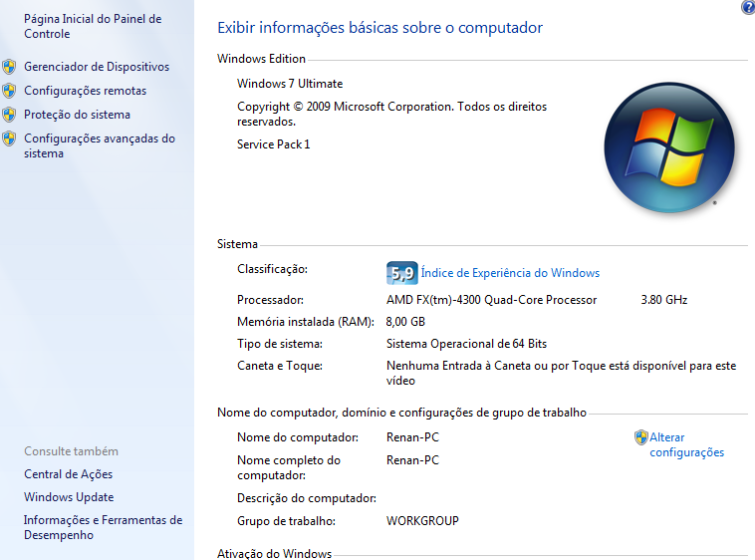The width and height of the screenshot is (755, 560).
Task: Open Gerenciador de Dispositivos link
Action: click(97, 67)
